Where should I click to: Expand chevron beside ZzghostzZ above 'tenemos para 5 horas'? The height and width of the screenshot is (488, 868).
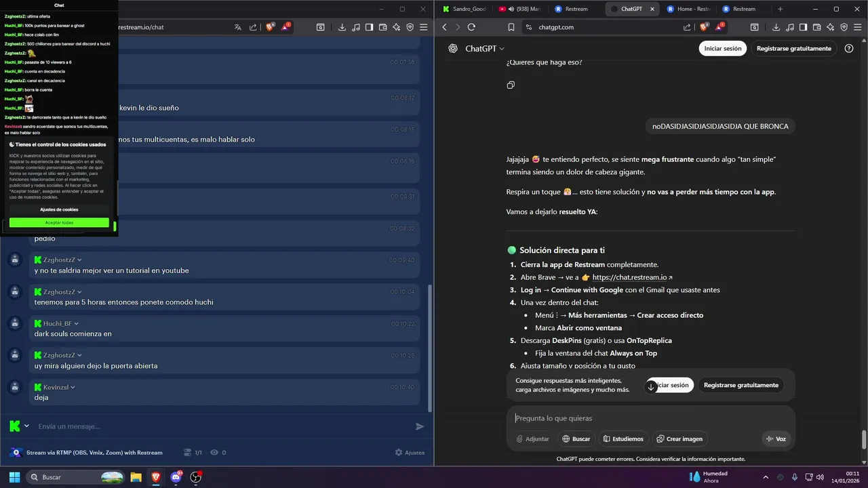coord(79,291)
